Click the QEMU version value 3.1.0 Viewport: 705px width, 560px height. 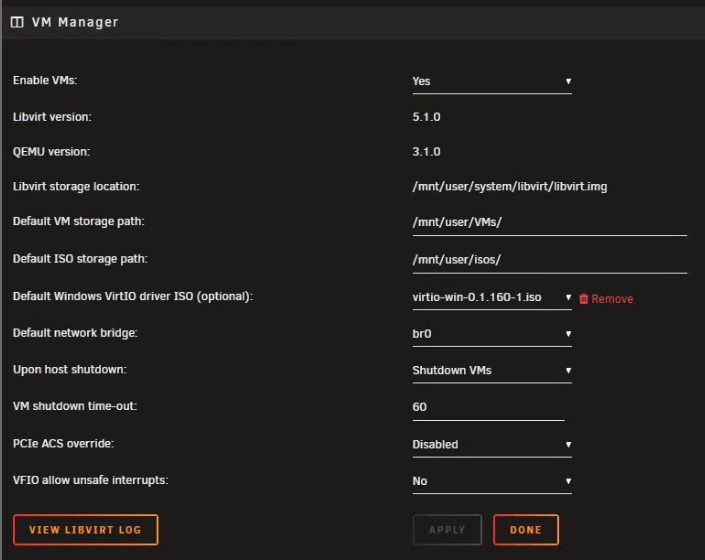coord(426,151)
